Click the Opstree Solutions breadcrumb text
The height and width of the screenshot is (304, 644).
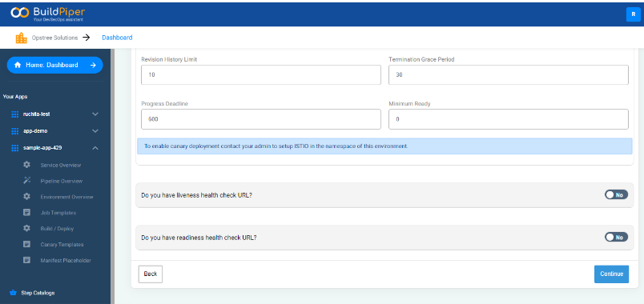54,38
